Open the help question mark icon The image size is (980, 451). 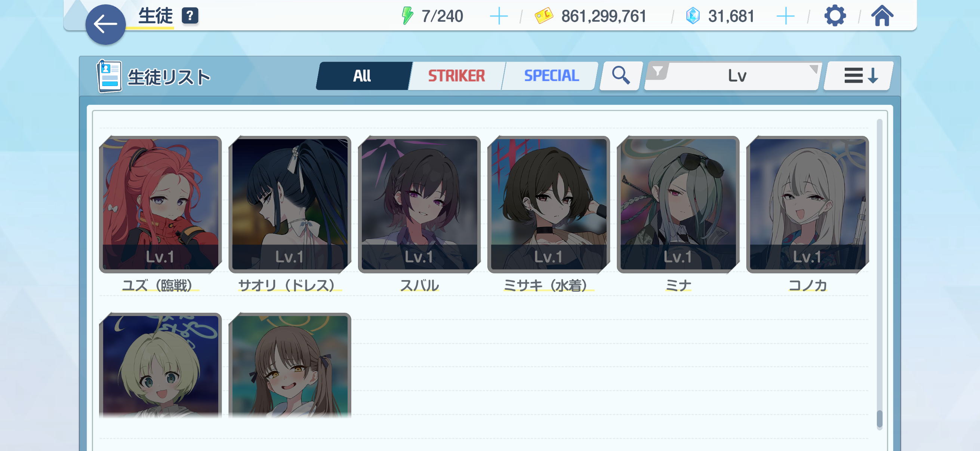pyautogui.click(x=190, y=16)
